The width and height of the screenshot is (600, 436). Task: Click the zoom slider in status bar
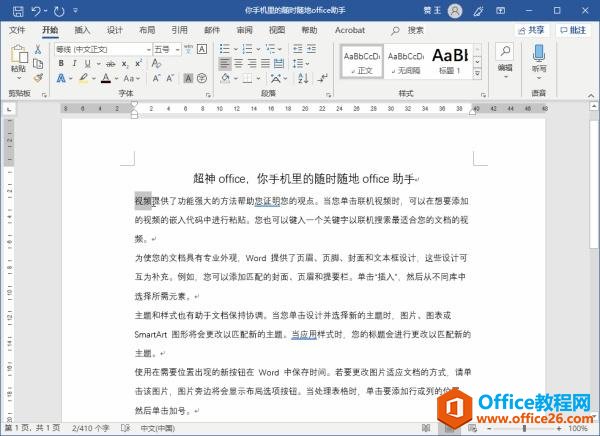click(524, 428)
